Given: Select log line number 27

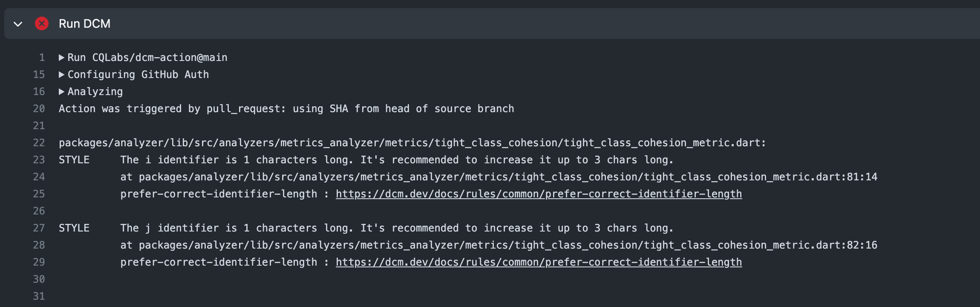Looking at the screenshot, I should point(39,228).
